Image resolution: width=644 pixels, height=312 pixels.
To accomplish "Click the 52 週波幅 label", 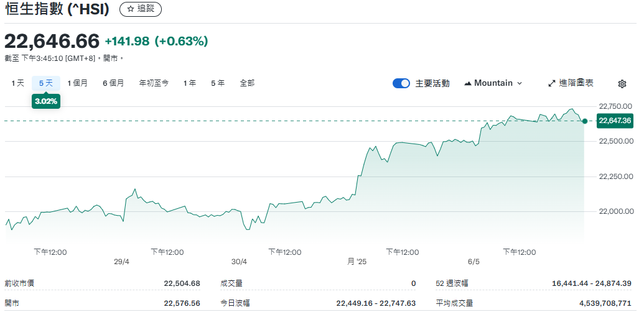I will 452,283.
